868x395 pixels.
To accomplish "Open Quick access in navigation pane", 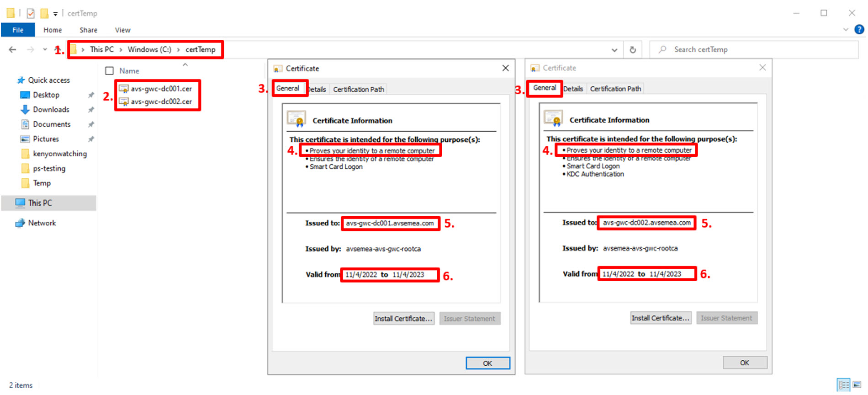I will (x=49, y=80).
